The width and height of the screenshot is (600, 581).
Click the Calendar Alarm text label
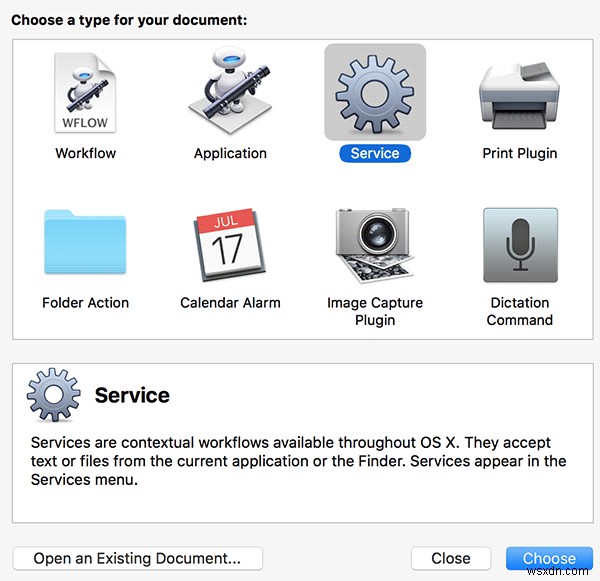tap(230, 302)
